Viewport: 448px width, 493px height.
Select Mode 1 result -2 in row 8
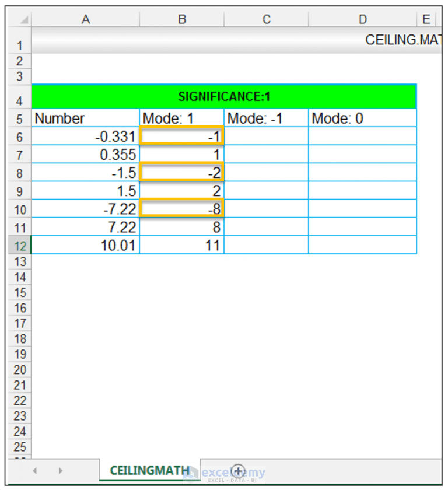(182, 173)
